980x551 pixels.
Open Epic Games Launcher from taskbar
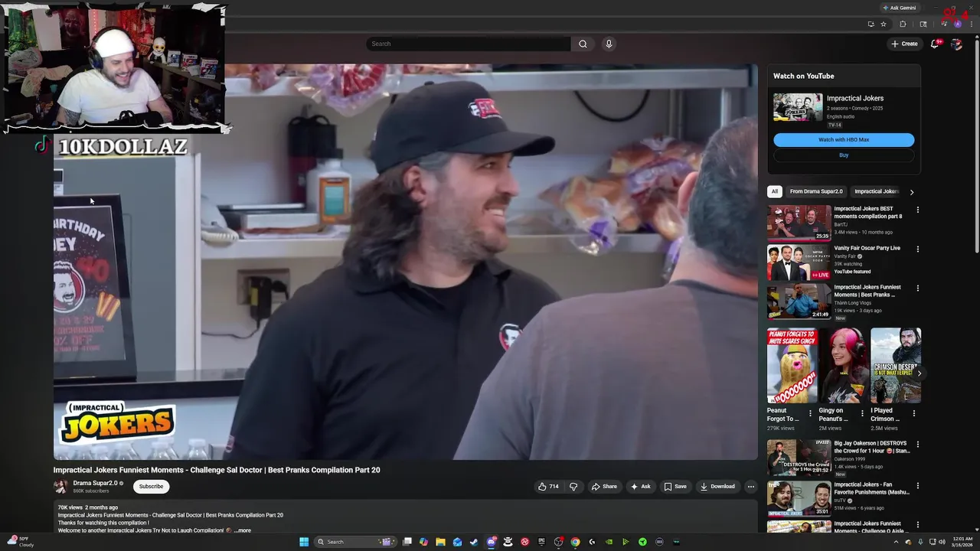point(541,542)
